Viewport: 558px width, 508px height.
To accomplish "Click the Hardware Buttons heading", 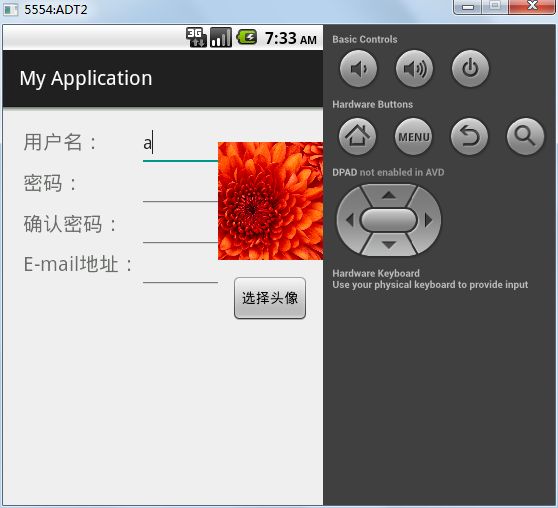I will 372,104.
